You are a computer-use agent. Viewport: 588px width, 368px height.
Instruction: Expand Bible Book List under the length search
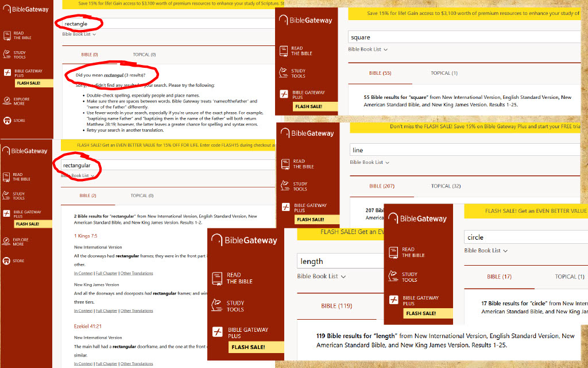321,277
